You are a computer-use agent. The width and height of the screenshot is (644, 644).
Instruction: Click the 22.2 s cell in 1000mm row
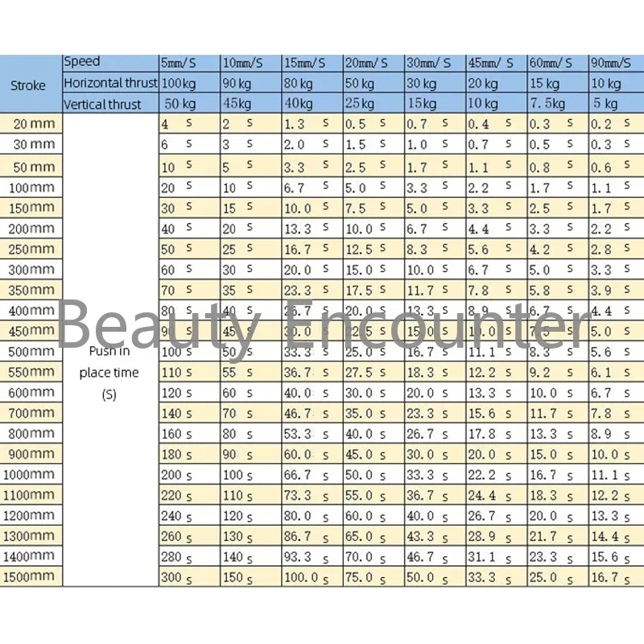(x=496, y=474)
